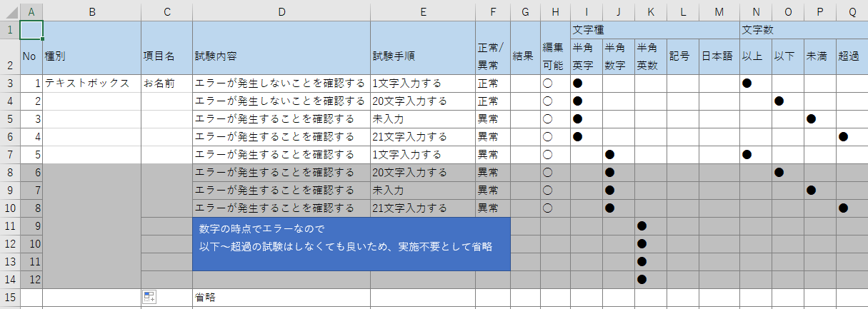Select the 省略 cell in row 15

[x=281, y=297]
